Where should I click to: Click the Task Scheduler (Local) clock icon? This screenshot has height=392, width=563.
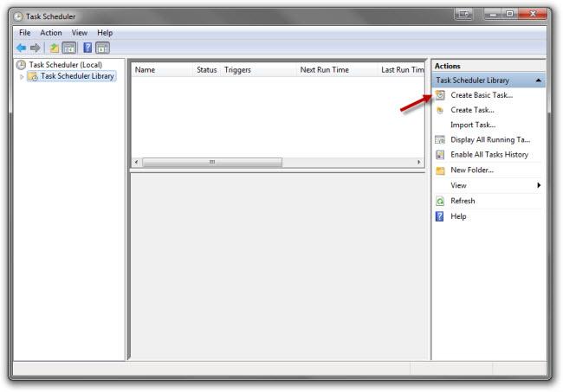(21, 65)
